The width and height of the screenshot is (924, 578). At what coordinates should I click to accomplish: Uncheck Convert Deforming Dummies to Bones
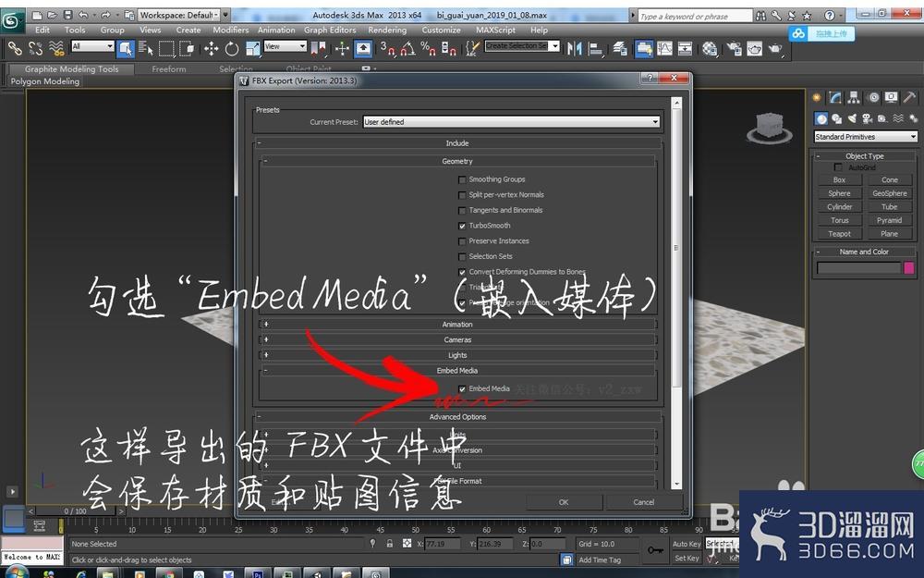coord(462,272)
